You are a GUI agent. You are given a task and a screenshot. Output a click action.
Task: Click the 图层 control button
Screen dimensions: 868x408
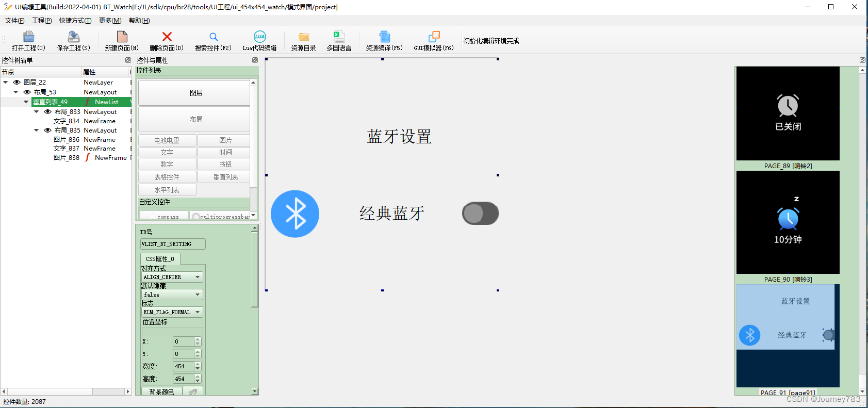pos(194,93)
